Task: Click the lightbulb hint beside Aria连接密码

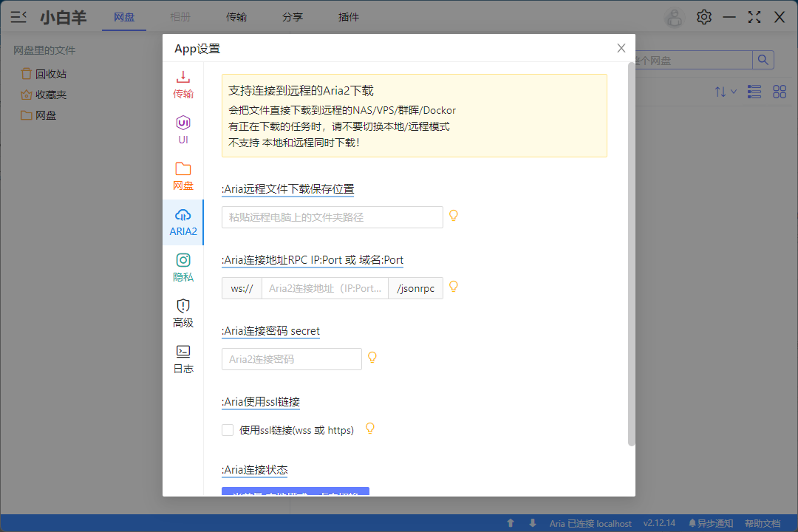Action: 372,357
